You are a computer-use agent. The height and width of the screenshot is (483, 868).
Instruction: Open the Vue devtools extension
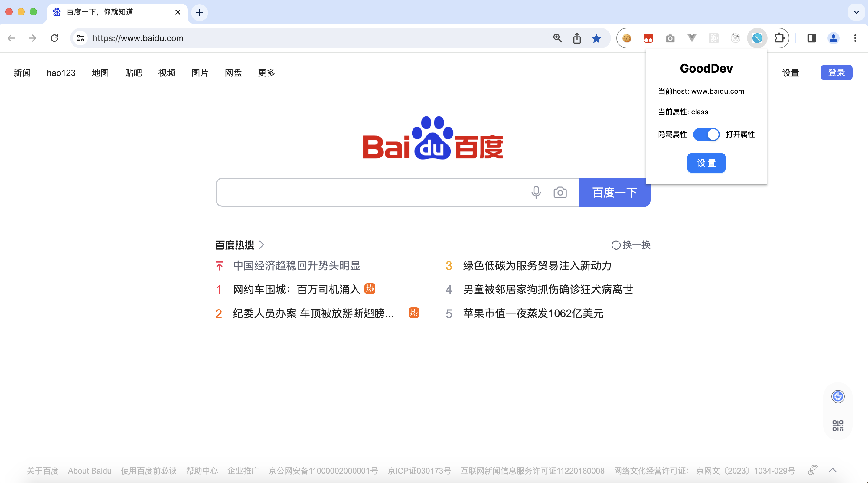692,38
